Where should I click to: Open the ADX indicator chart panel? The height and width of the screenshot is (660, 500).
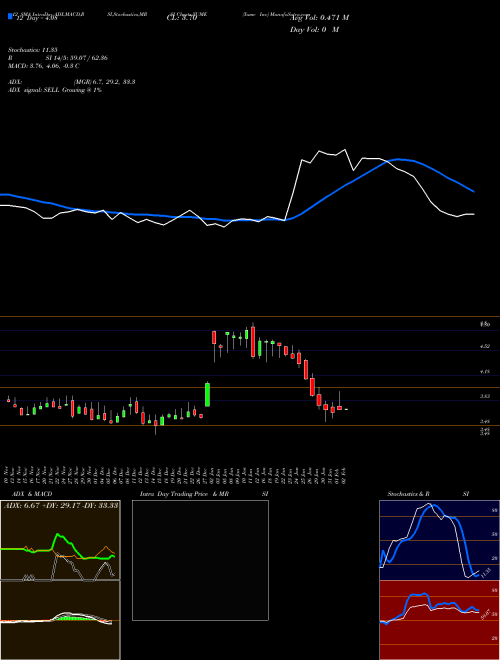click(x=60, y=540)
